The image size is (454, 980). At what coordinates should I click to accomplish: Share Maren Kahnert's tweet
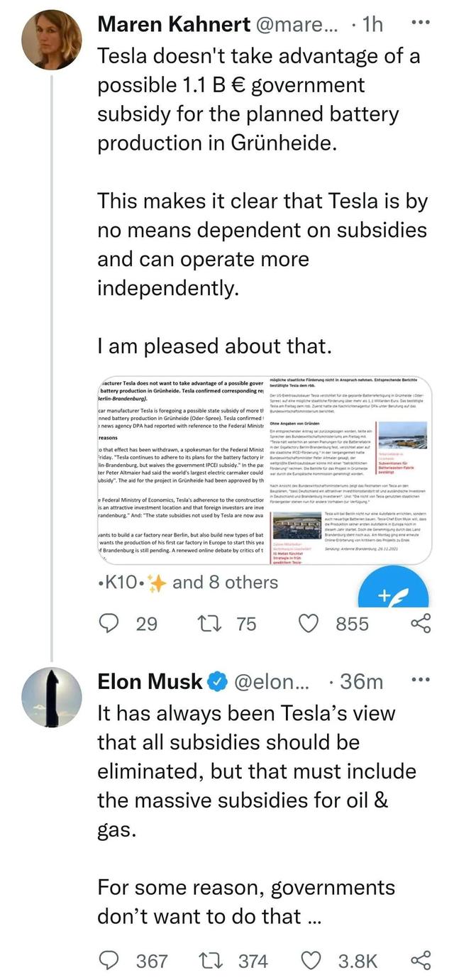[x=421, y=624]
